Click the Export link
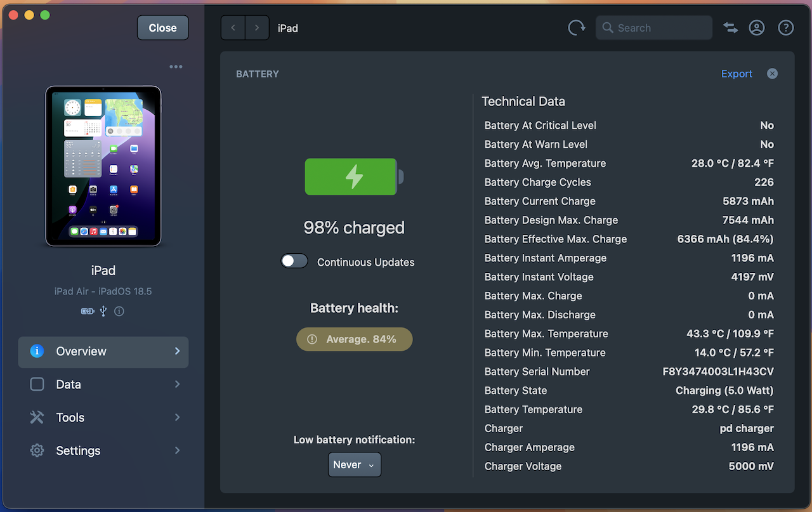The height and width of the screenshot is (512, 812). point(737,74)
